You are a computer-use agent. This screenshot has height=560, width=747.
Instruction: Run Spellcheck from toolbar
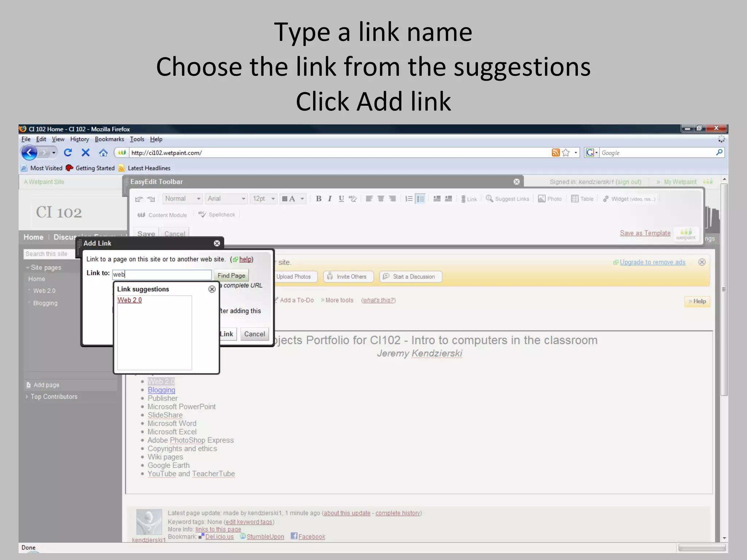(x=217, y=214)
